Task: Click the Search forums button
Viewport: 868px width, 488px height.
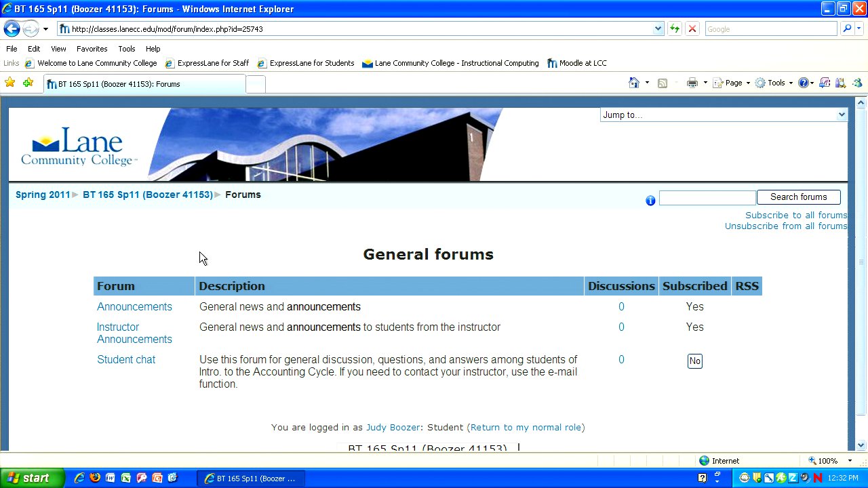Action: [x=798, y=197]
